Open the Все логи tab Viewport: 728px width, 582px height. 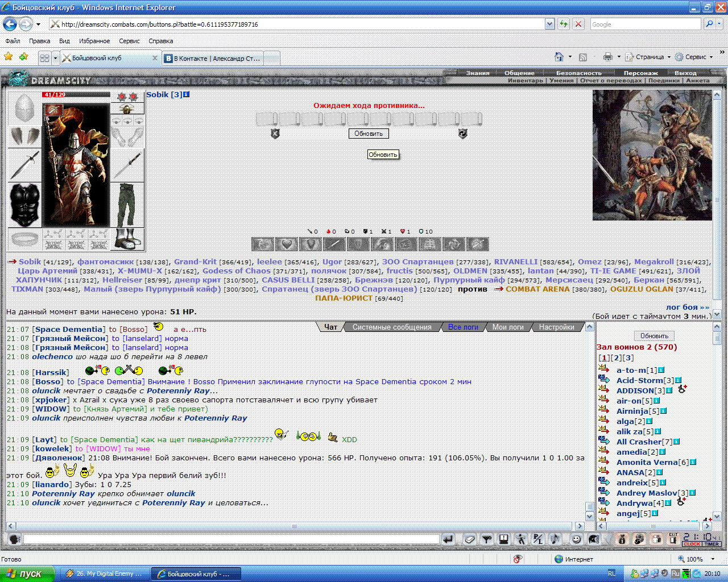point(463,327)
